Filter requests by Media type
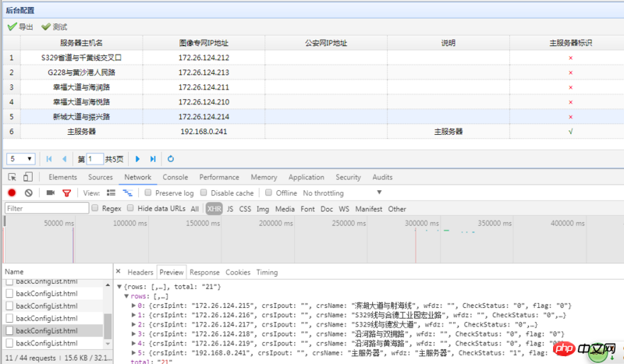 point(285,209)
